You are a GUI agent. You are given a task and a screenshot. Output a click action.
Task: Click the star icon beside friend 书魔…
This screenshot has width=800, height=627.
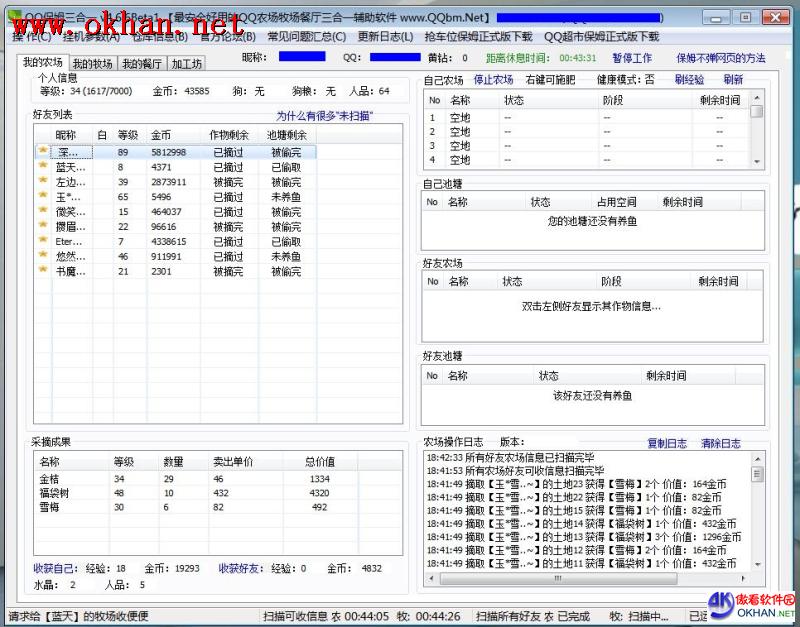[x=43, y=269]
